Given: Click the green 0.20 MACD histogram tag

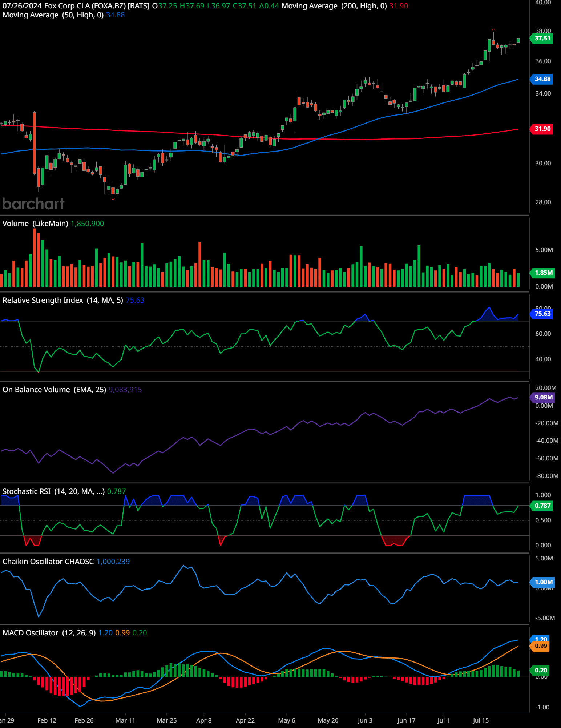Looking at the screenshot, I should point(540,670).
